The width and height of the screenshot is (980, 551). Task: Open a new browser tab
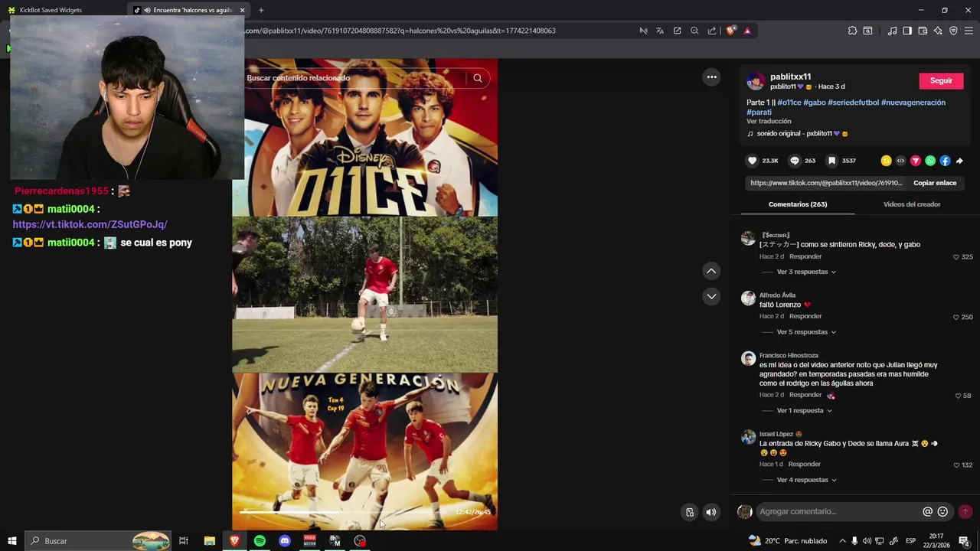pos(261,10)
